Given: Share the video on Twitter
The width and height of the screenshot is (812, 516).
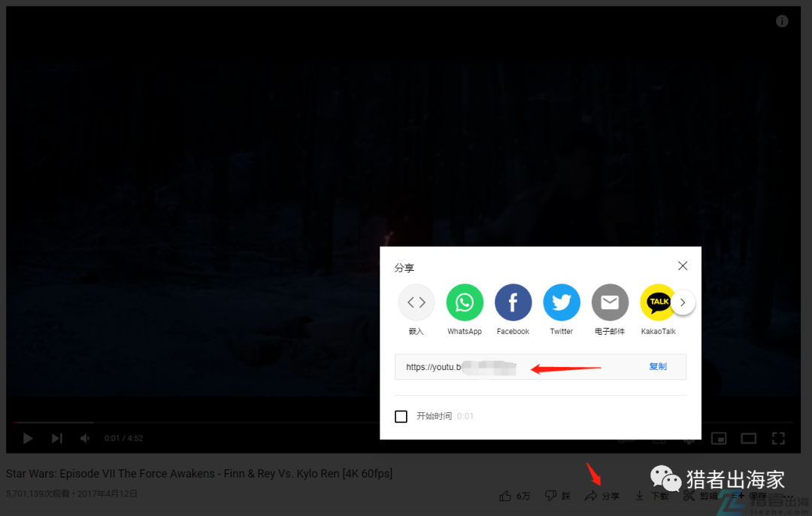Looking at the screenshot, I should click(562, 302).
